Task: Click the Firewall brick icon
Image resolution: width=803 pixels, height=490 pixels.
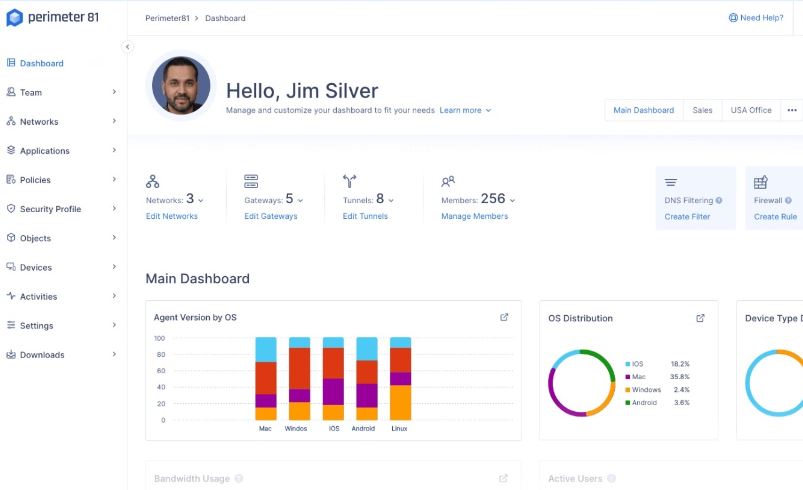Action: pos(760,182)
